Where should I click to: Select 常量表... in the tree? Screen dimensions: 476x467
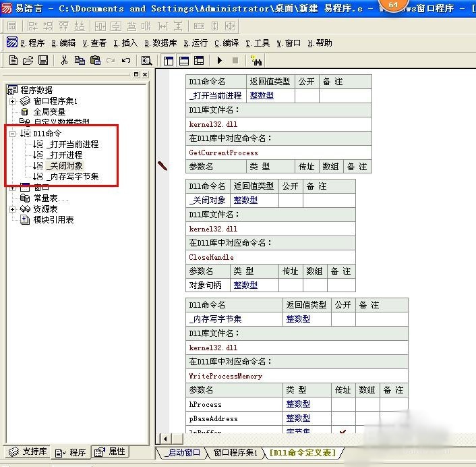51,198
